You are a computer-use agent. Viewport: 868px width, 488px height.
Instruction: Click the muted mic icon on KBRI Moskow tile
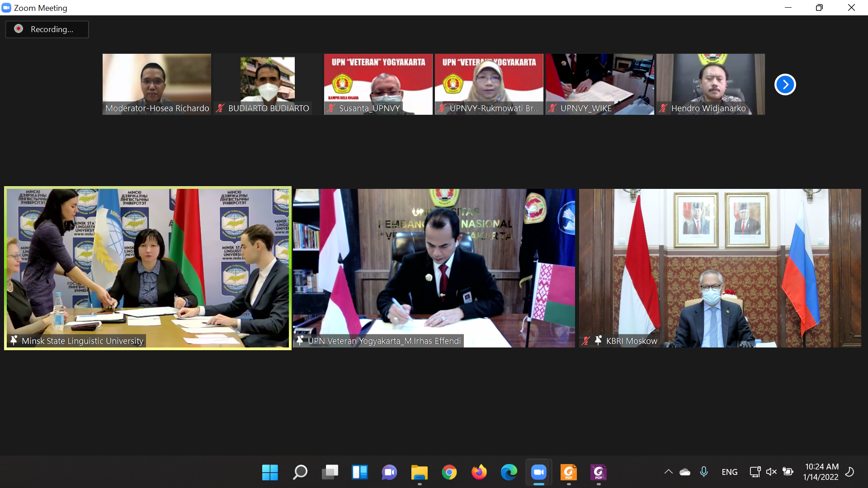coord(587,341)
